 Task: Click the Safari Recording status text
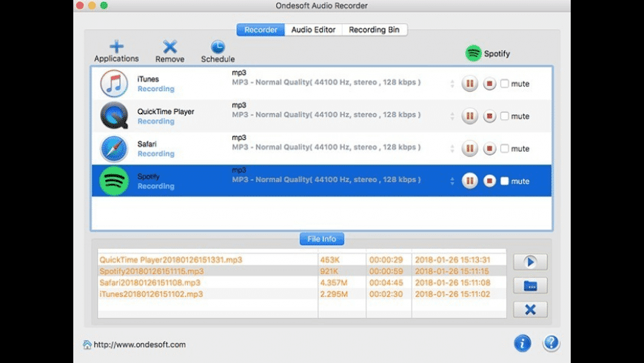(x=155, y=154)
